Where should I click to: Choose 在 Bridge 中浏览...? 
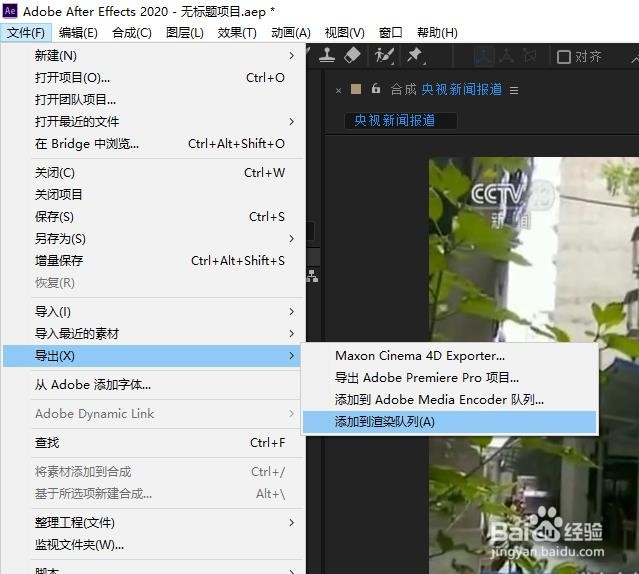[x=154, y=143]
